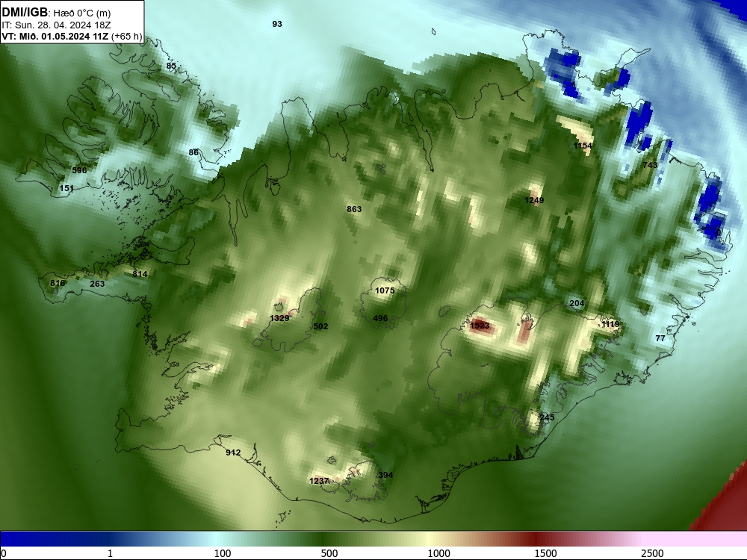Click the map value 245
This screenshot has height=560, width=747.
tap(547, 417)
